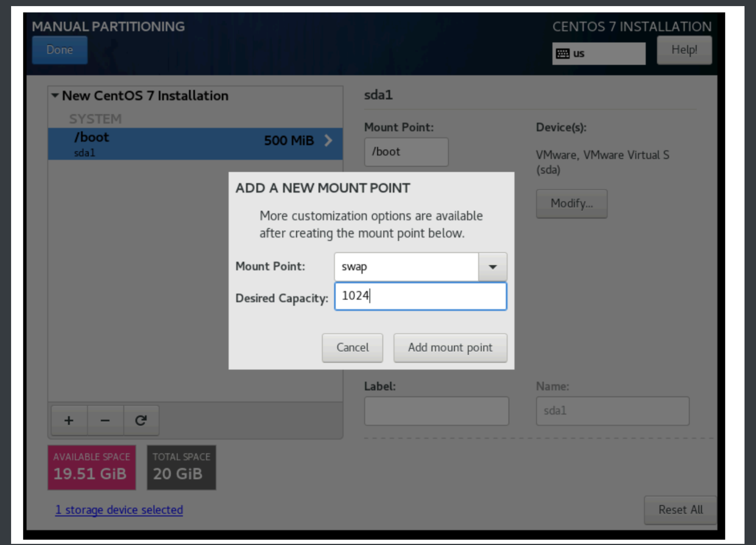The image size is (756, 545).
Task: Click the swap mount point text field
Action: pos(406,267)
